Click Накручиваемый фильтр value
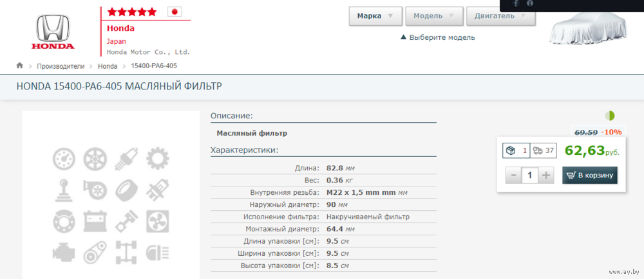Viewport: 644px width, 279px height. (x=368, y=217)
